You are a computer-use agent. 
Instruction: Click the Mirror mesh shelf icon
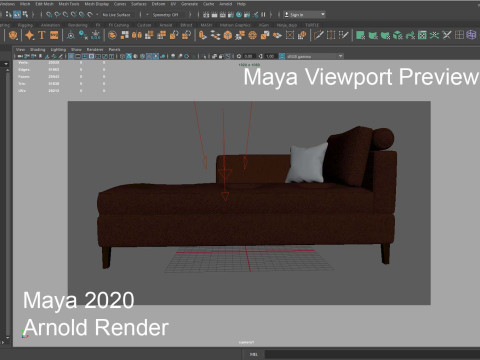137,35
